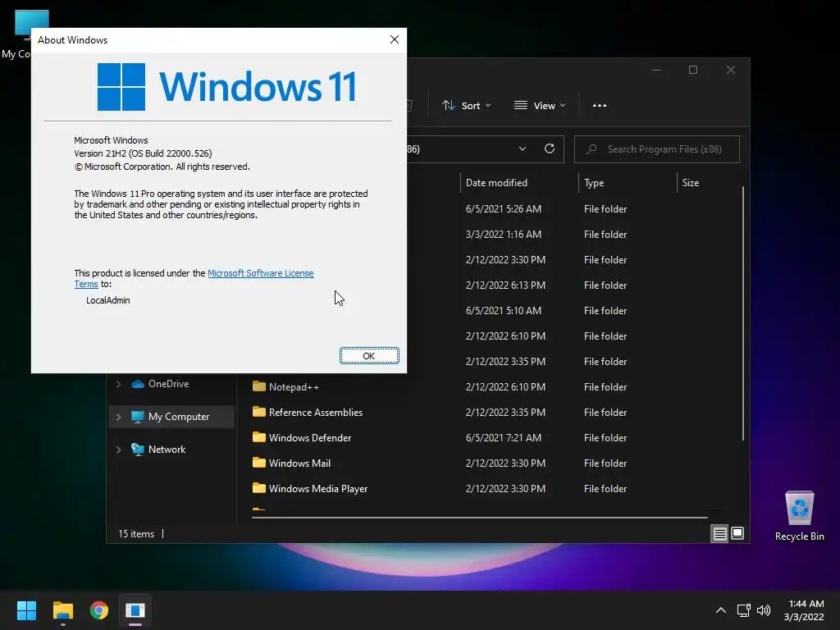Show hidden icons in the system tray
The image size is (840, 630).
point(721,610)
